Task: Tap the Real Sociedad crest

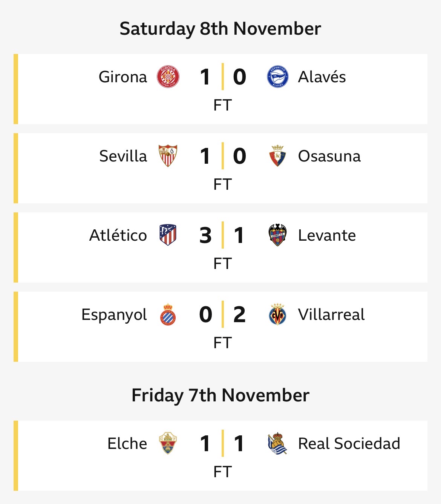Action: [278, 443]
